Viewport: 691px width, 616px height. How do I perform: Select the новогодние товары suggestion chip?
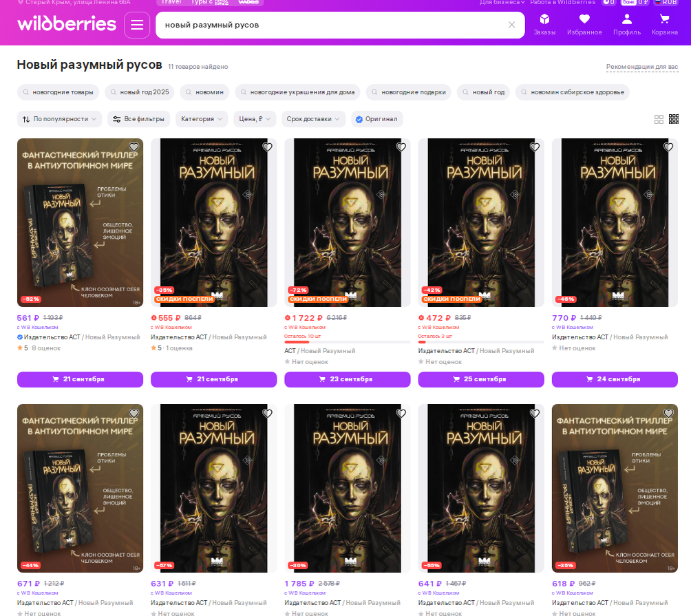(59, 92)
